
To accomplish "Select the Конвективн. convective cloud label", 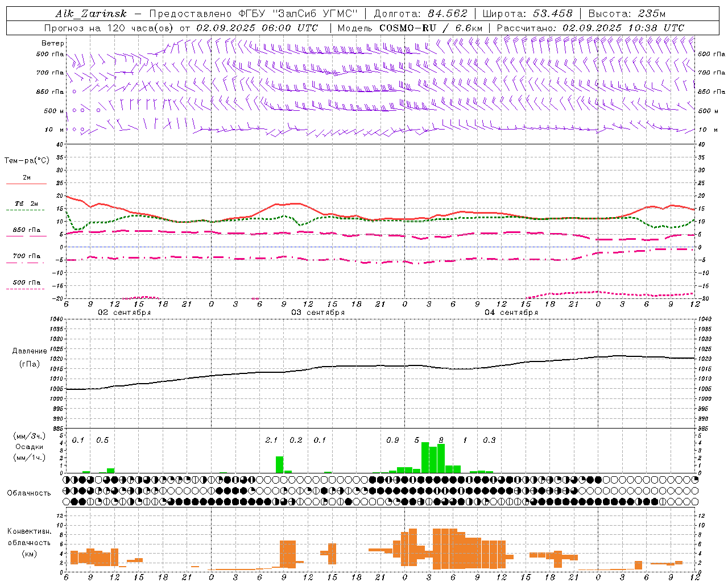I will click(x=30, y=531).
